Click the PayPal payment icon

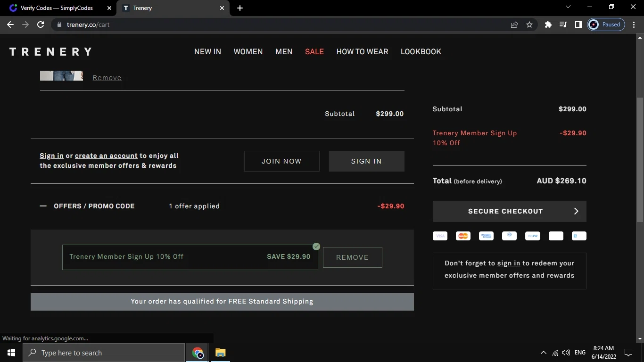pos(533,236)
